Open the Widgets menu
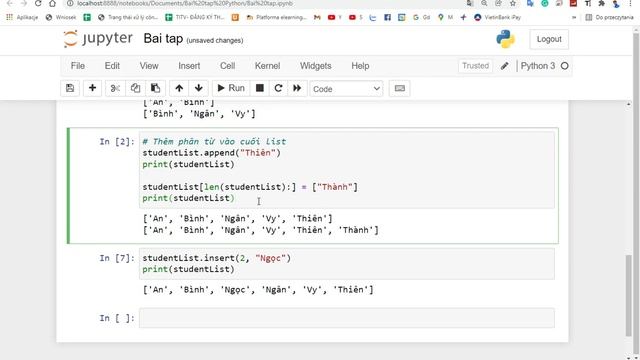The image size is (640, 360). click(316, 66)
